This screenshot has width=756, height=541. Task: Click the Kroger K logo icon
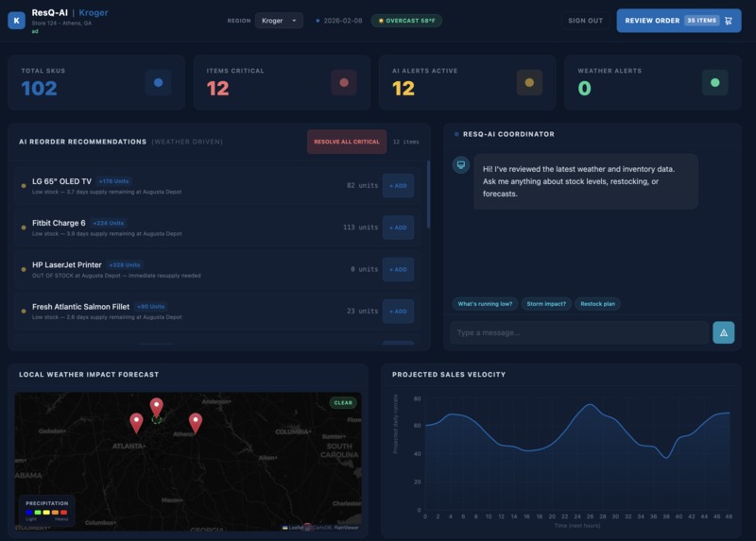pyautogui.click(x=16, y=21)
